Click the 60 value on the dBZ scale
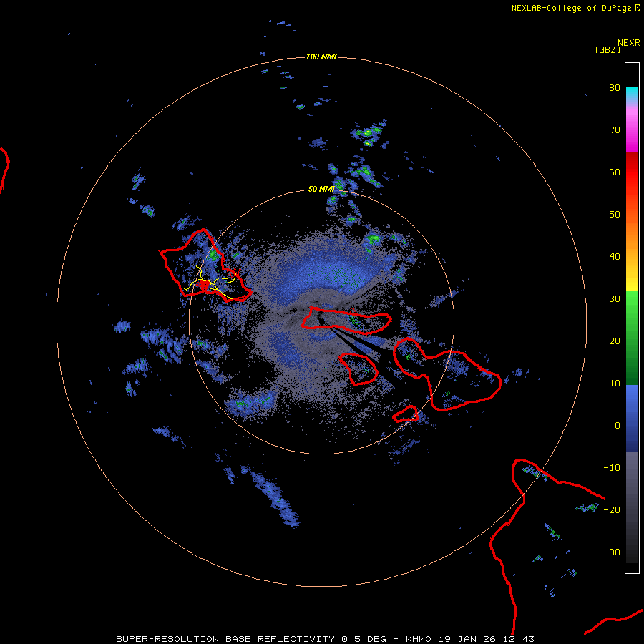The width and height of the screenshot is (644, 644). [615, 172]
